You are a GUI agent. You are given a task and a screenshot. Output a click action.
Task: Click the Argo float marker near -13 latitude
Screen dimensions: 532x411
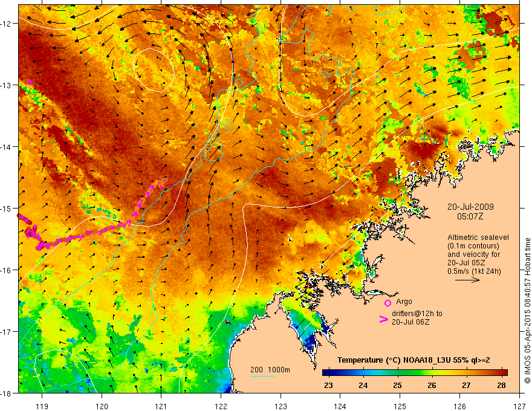(x=30, y=82)
